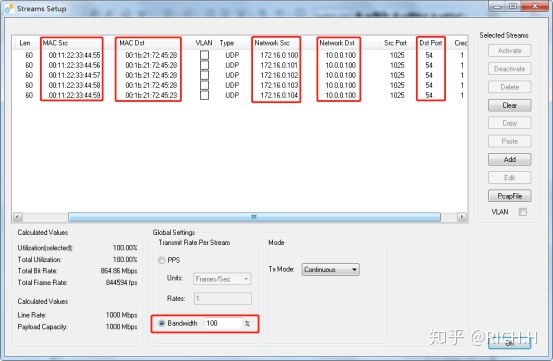Click the horizontal scrollbar left arrow

[x=18, y=217]
